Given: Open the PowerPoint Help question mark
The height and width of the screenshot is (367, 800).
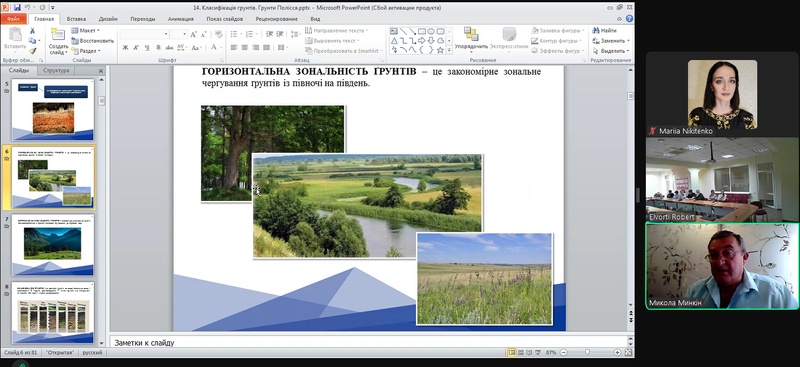Looking at the screenshot, I should (629, 19).
